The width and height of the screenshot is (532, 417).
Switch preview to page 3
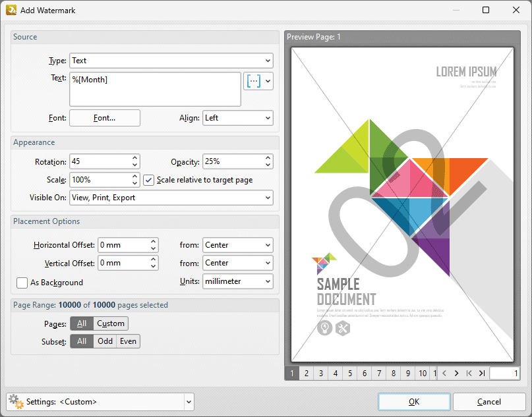point(321,374)
